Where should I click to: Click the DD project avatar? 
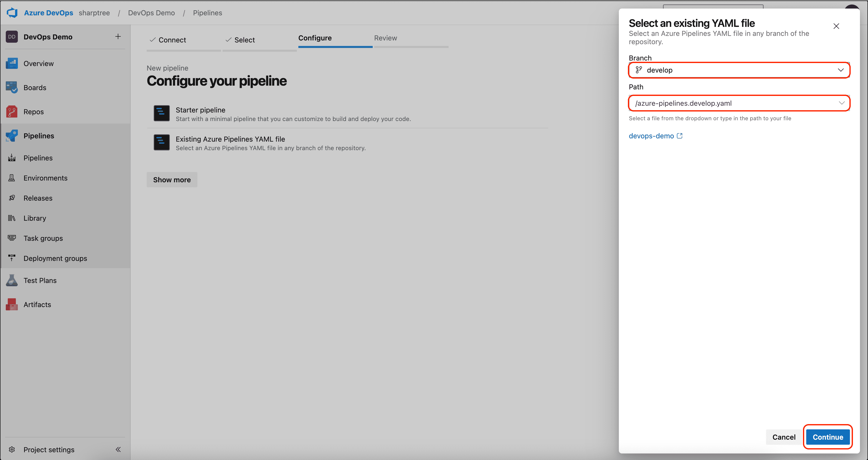pos(12,37)
